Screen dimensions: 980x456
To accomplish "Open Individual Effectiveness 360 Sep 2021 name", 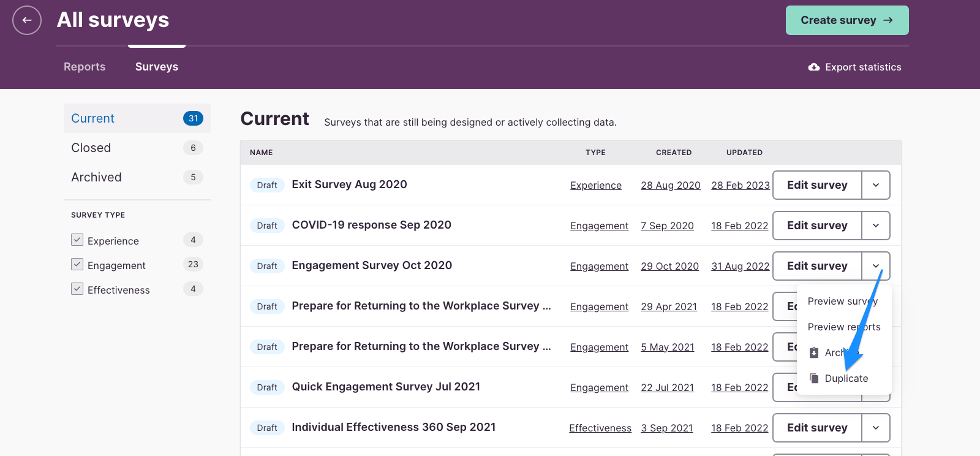I will click(x=393, y=427).
